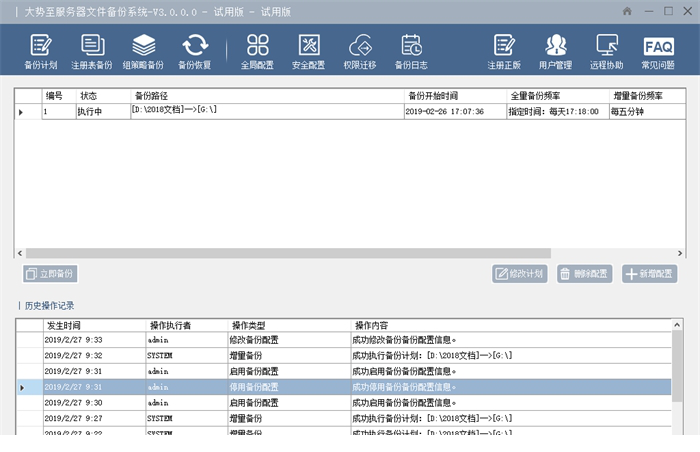
Task: Click the history list scroll-up arrow
Action: pos(677,325)
